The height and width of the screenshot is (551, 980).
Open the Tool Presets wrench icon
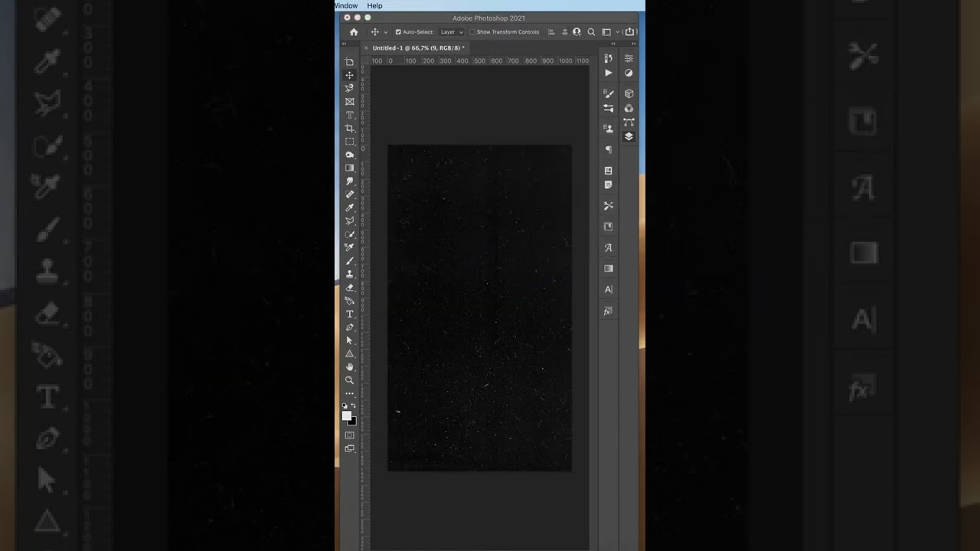(x=608, y=206)
